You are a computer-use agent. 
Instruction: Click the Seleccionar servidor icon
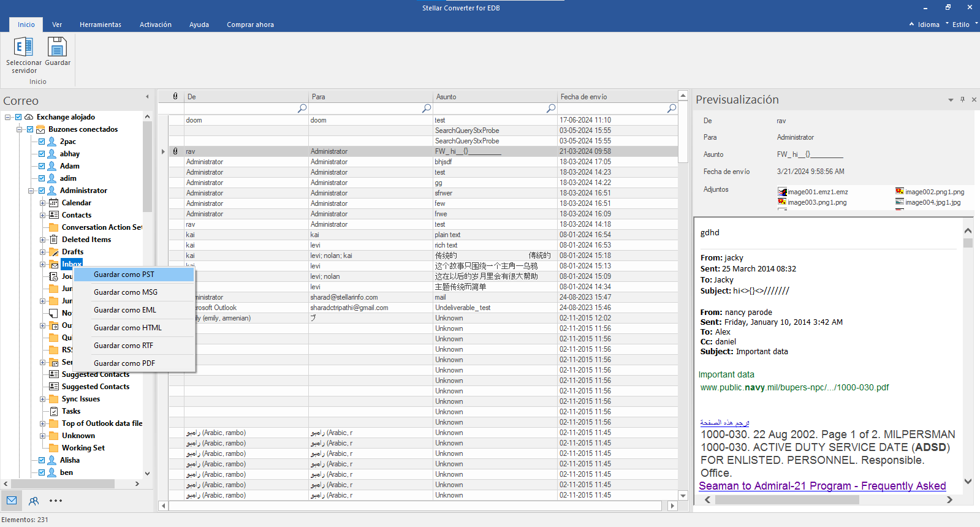tap(23, 47)
